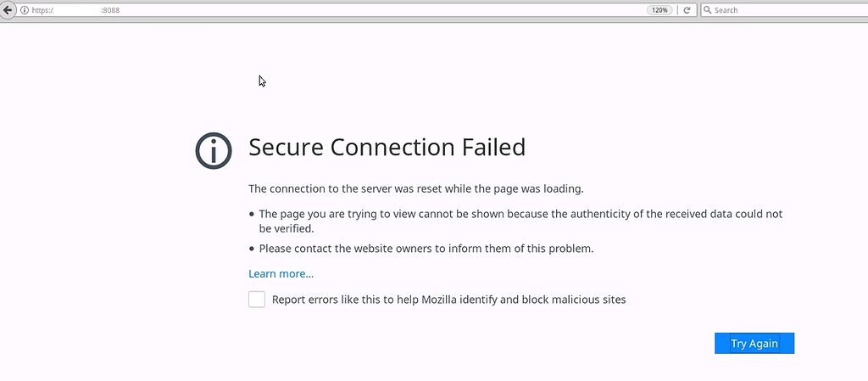Click the separator left of reload icon
868x381 pixels.
[677, 10]
